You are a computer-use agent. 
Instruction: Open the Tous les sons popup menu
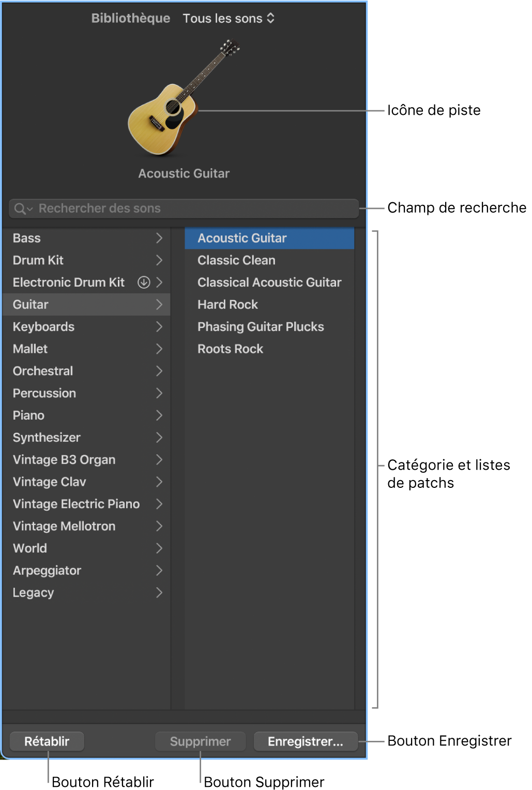pyautogui.click(x=229, y=19)
